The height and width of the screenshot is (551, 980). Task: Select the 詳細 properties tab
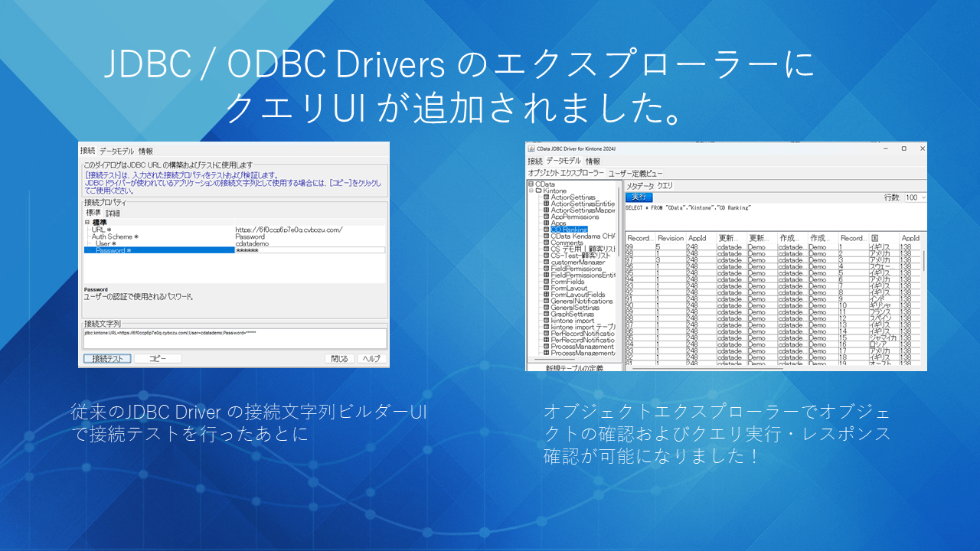(113, 212)
